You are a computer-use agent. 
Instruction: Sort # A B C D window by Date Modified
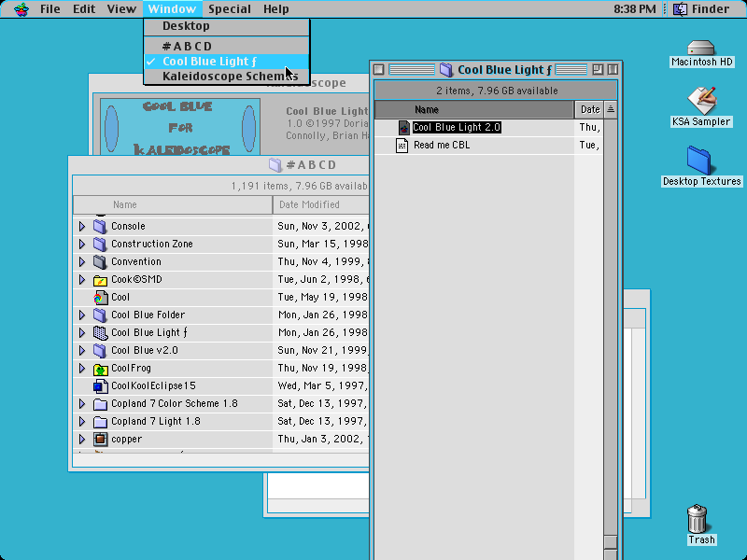(x=321, y=204)
